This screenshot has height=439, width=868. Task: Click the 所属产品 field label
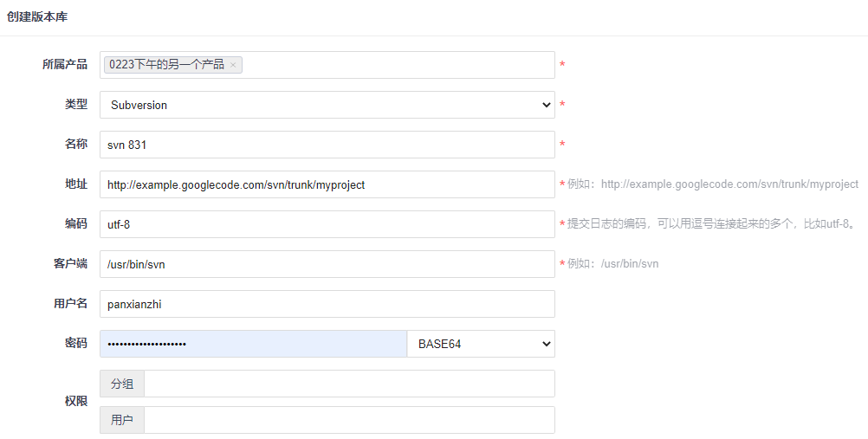pos(65,64)
